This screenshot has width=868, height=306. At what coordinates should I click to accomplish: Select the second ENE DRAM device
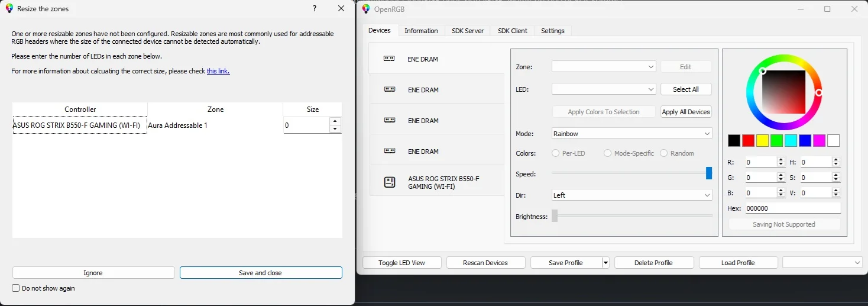pos(436,90)
